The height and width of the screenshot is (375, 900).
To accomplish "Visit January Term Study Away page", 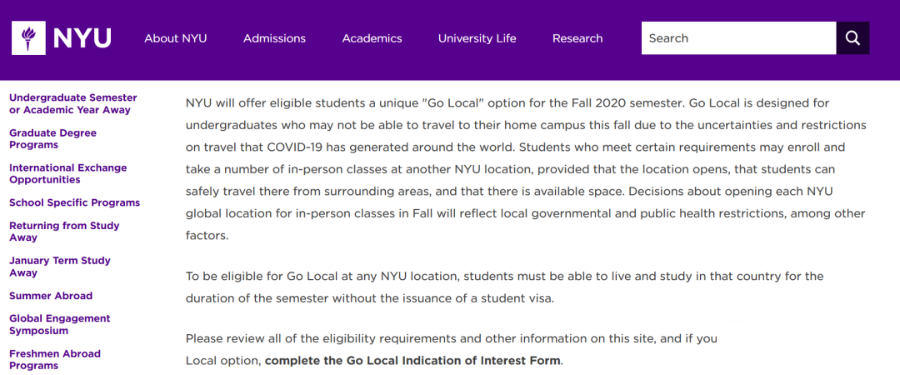I will point(60,266).
